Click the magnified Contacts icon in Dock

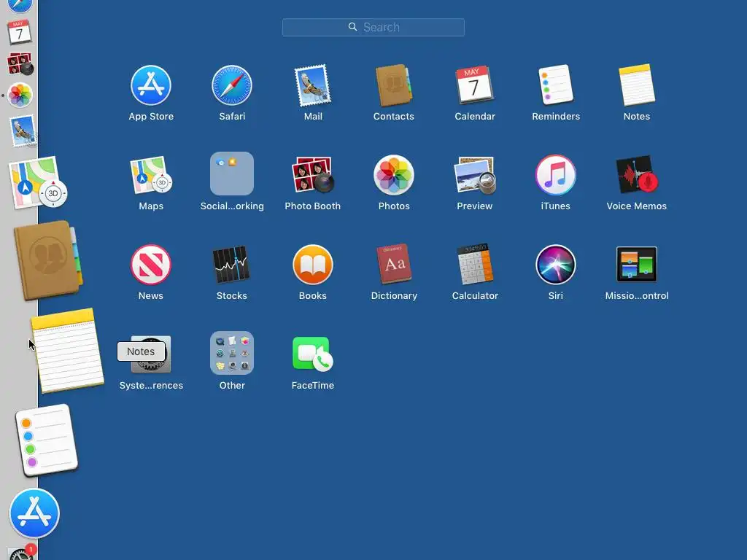pos(47,260)
